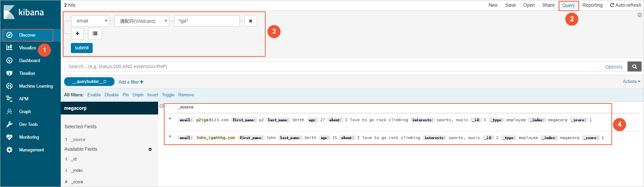The height and width of the screenshot is (187, 644).
Task: Click Enable in All filters
Action: coord(94,95)
